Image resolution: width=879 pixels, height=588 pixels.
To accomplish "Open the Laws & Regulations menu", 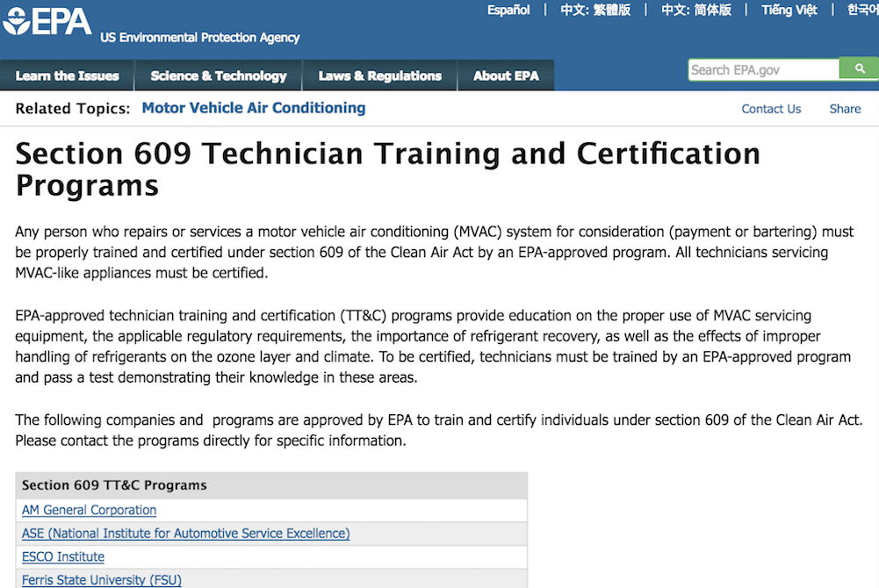I will pos(380,75).
